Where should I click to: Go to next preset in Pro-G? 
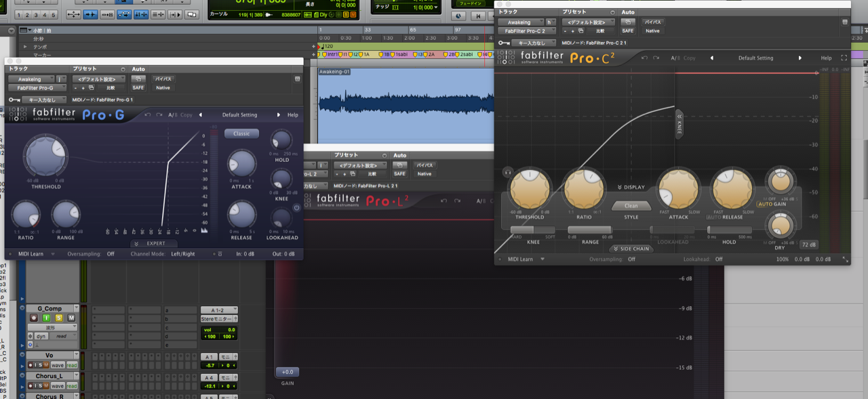pos(279,115)
